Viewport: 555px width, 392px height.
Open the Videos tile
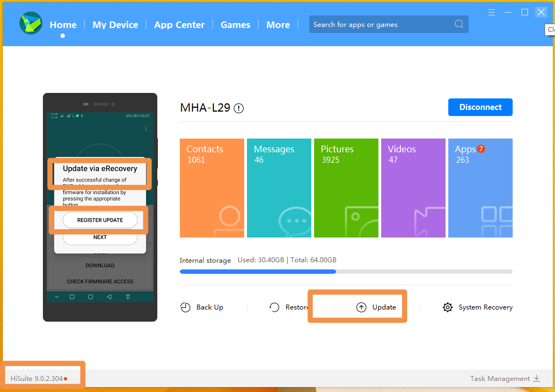tap(413, 188)
